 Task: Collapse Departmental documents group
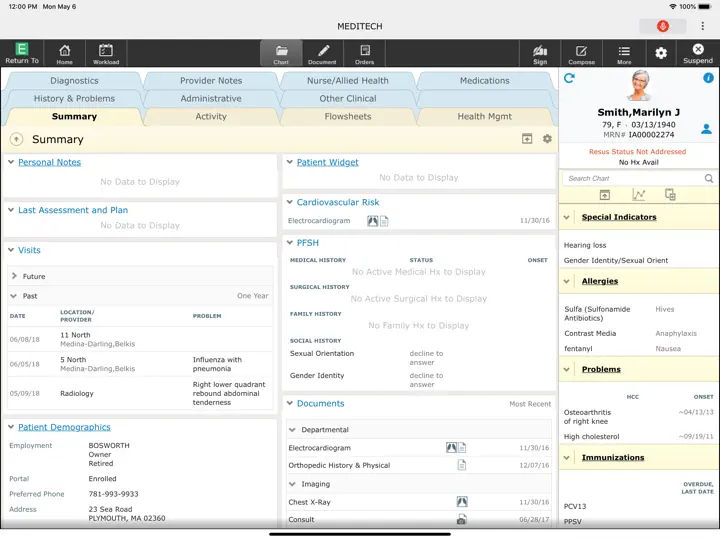tap(292, 430)
